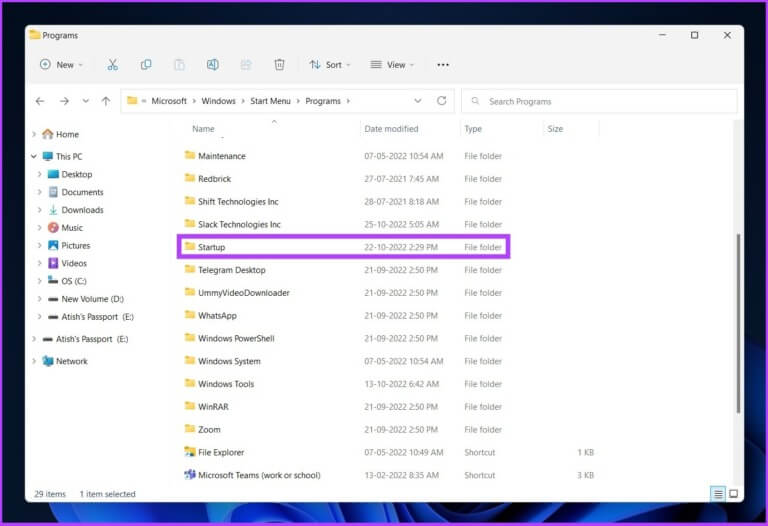Expand the Network tree node
This screenshot has height=526, width=768.
[34, 361]
